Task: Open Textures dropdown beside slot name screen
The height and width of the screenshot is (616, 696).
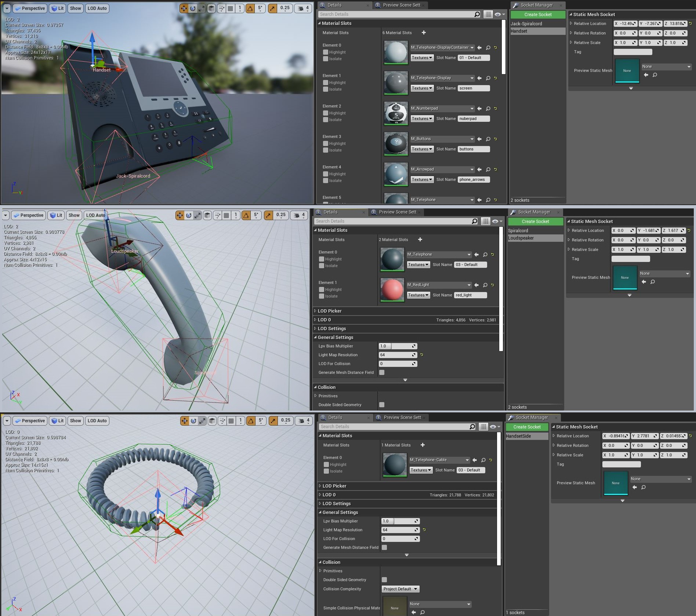Action: click(422, 88)
